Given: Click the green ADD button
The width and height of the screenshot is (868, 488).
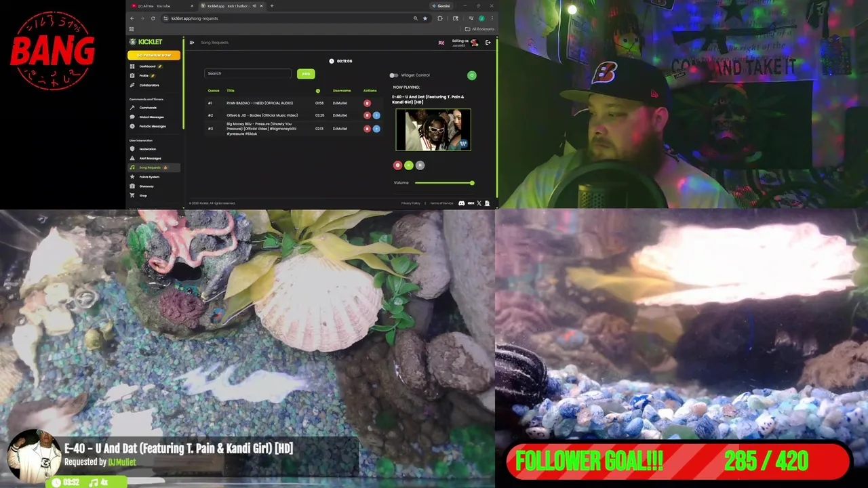Looking at the screenshot, I should (x=306, y=74).
